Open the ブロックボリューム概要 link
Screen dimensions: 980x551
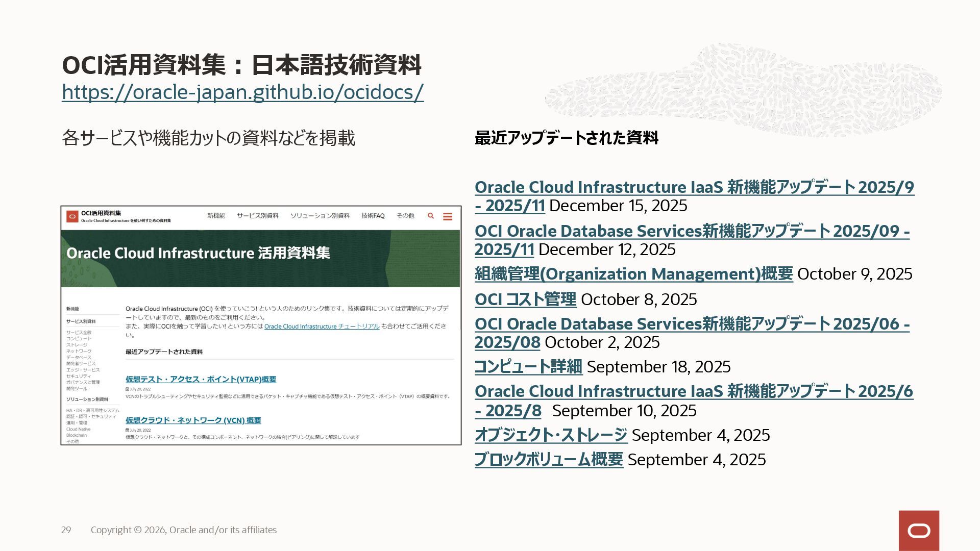pos(549,460)
